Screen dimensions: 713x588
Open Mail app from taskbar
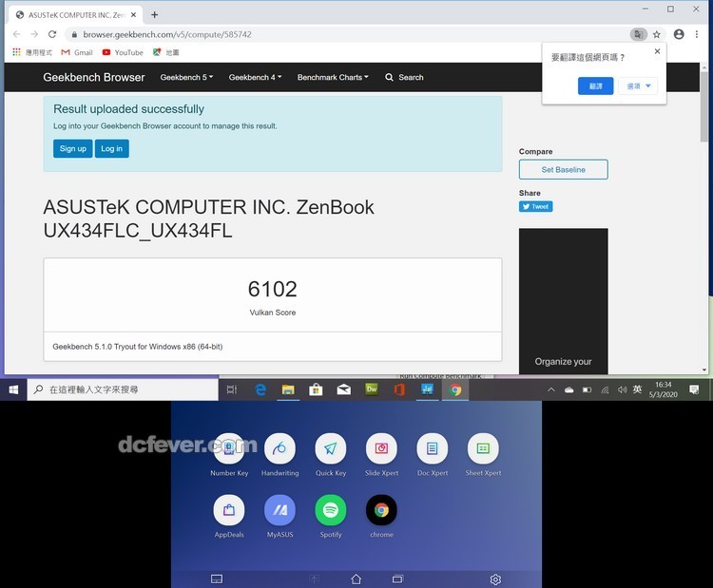point(344,389)
